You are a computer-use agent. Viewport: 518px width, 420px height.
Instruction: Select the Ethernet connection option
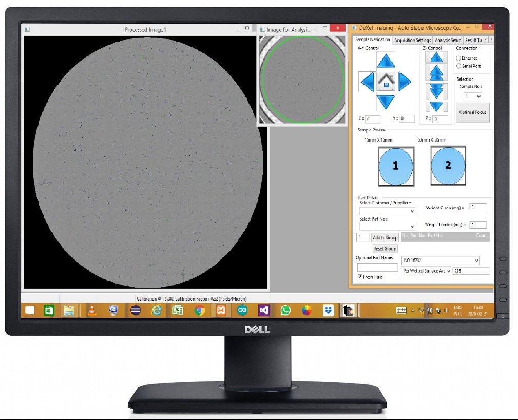pyautogui.click(x=458, y=58)
